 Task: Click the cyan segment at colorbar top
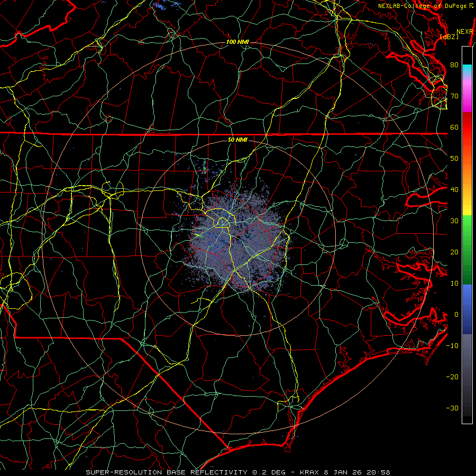pyautogui.click(x=467, y=70)
